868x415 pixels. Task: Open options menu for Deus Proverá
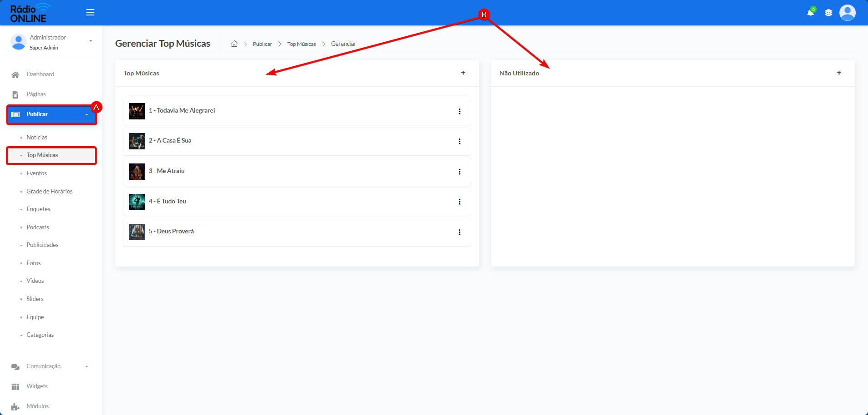459,232
